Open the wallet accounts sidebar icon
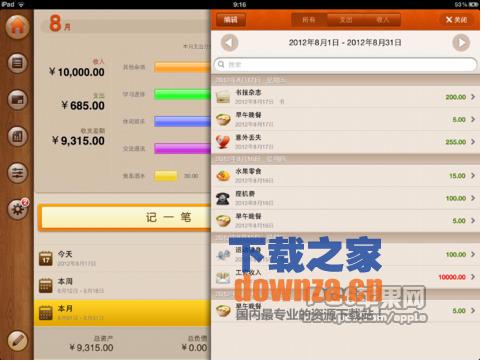Screen dimensions: 481x361 17,100
